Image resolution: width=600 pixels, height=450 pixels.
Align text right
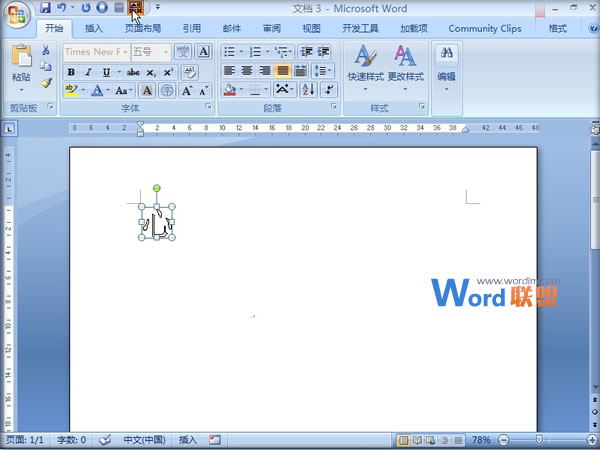tap(264, 71)
